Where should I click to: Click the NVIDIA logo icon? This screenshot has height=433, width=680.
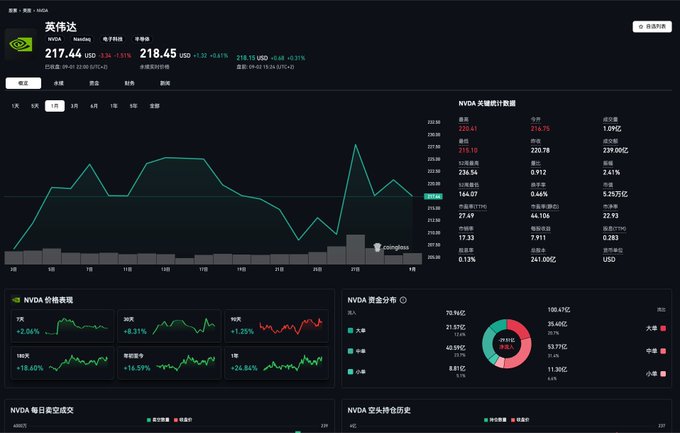click(20, 44)
